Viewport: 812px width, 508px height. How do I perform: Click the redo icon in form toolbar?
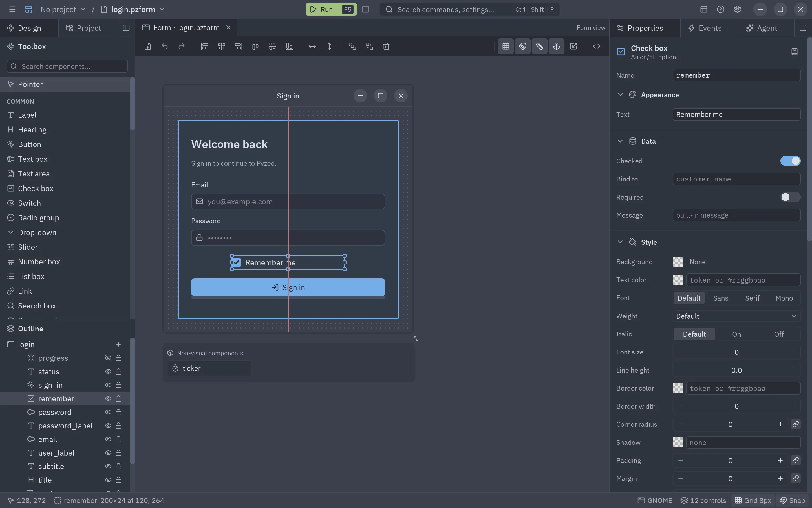tap(182, 46)
